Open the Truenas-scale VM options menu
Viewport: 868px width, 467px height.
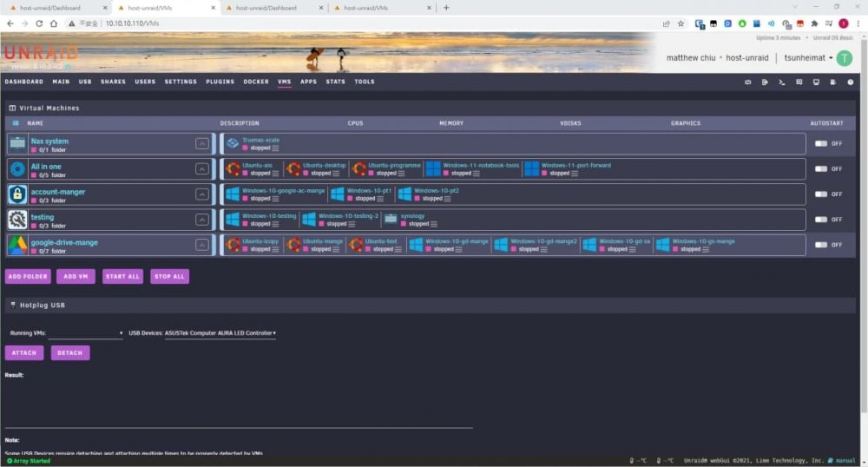coord(276,148)
